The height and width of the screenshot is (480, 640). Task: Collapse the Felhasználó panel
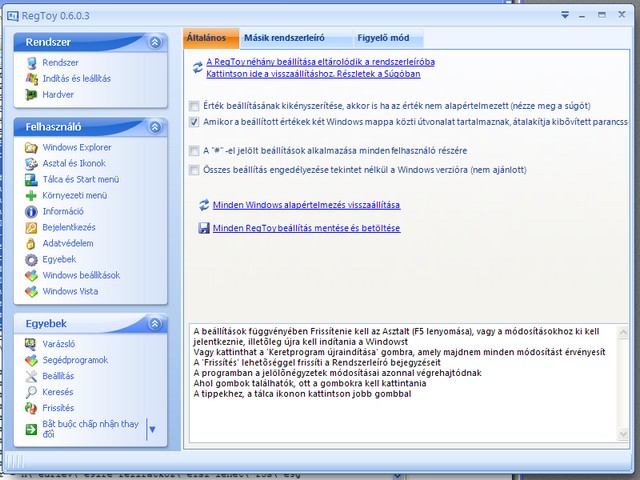(x=155, y=127)
